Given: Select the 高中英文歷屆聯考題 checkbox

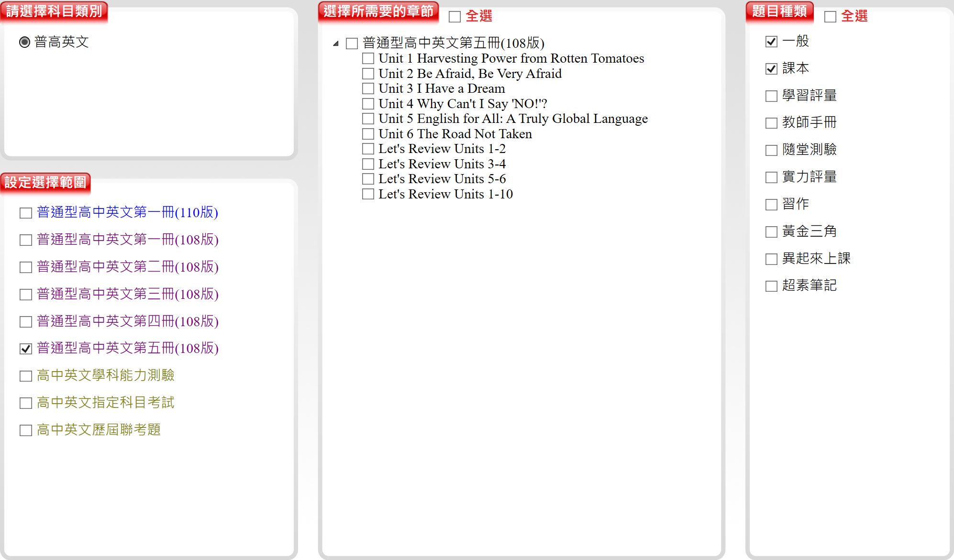Looking at the screenshot, I should [26, 430].
